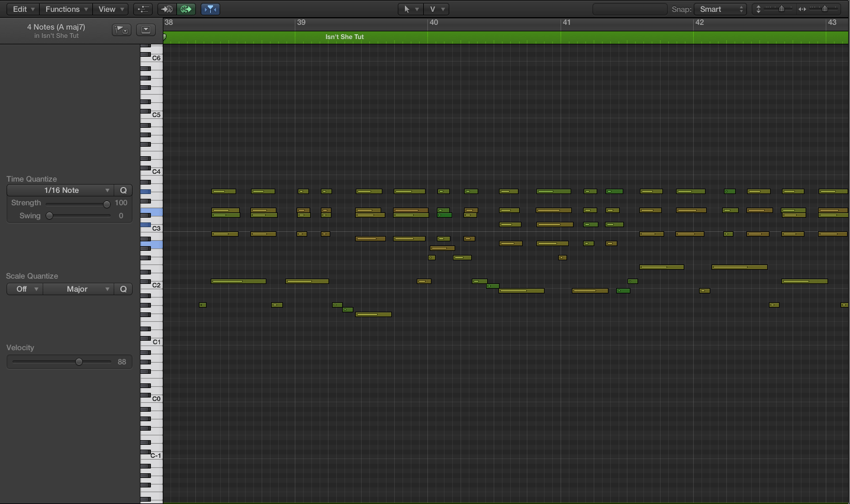This screenshot has width=850, height=504.
Task: Open the Major scale dropdown
Action: point(79,289)
